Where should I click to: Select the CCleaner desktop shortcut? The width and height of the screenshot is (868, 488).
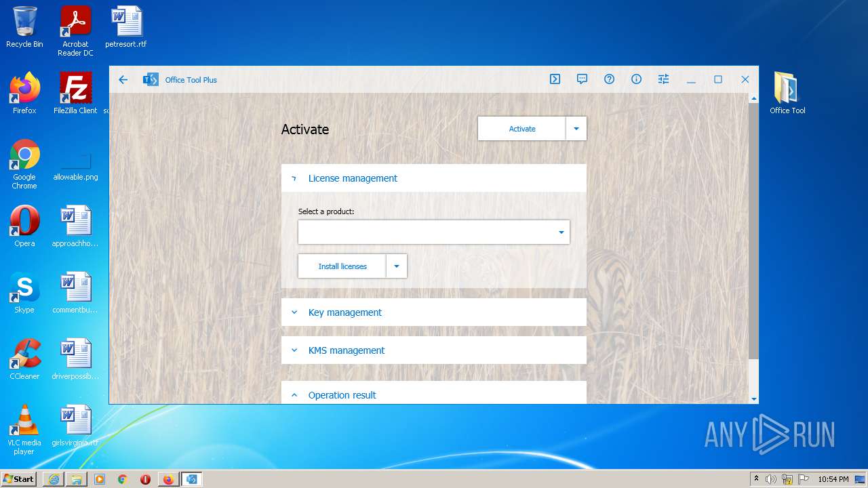[x=24, y=359]
